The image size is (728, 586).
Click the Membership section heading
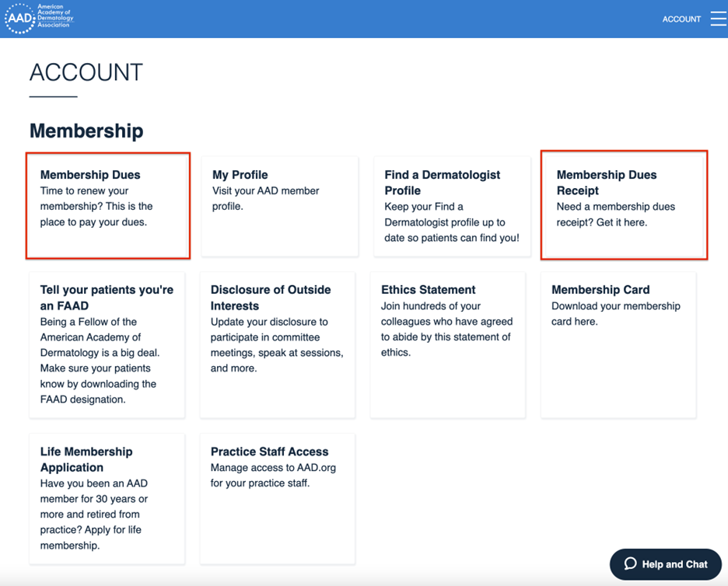[x=86, y=131]
